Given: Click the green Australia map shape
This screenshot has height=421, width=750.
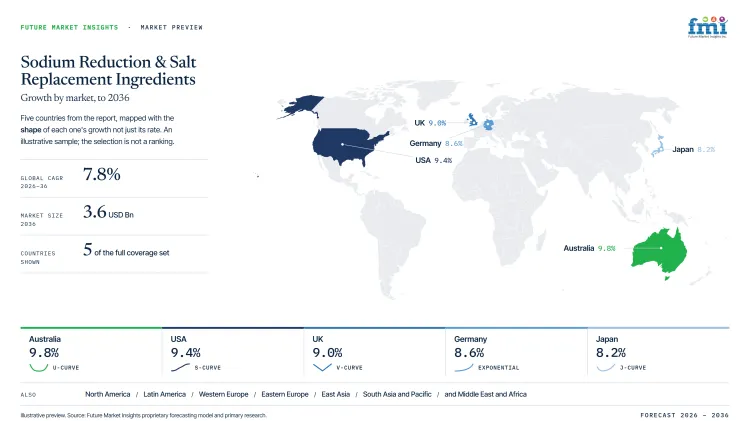Looking at the screenshot, I should click(x=660, y=249).
